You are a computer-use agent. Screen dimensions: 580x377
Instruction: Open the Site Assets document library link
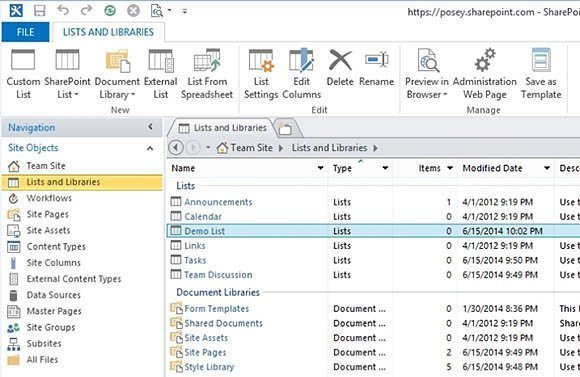[206, 338]
